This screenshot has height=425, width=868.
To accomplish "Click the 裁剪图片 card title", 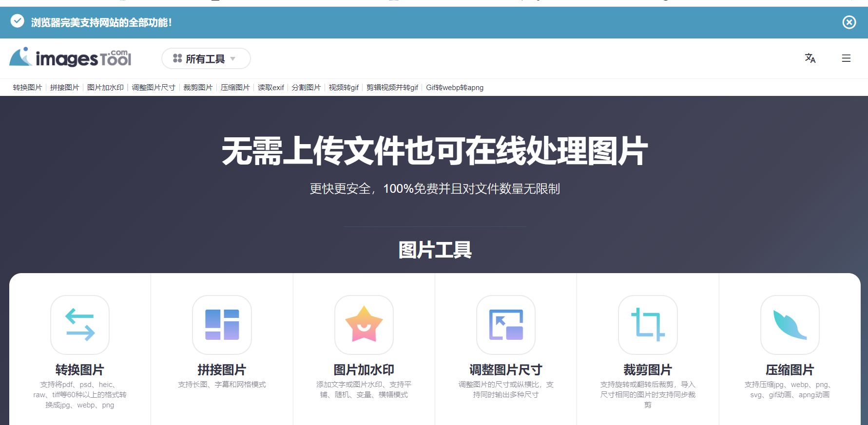I will [648, 370].
